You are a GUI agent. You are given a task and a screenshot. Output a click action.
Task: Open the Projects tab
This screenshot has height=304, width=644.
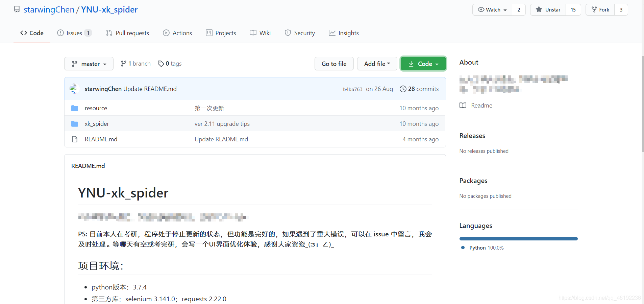click(221, 33)
